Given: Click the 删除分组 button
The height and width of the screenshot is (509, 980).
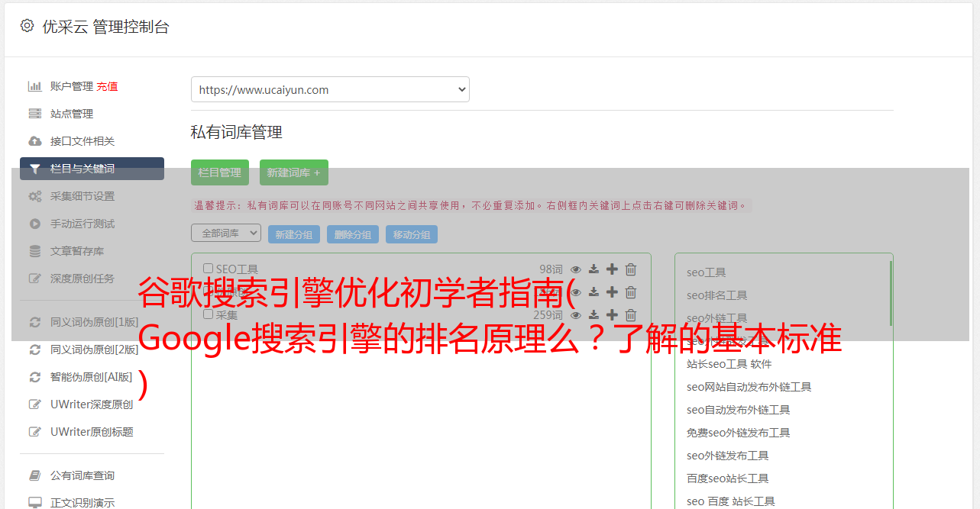Looking at the screenshot, I should [x=353, y=234].
